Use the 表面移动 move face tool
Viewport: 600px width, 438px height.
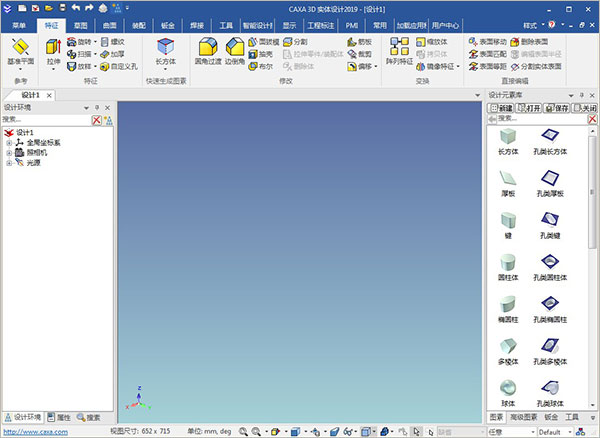click(488, 42)
